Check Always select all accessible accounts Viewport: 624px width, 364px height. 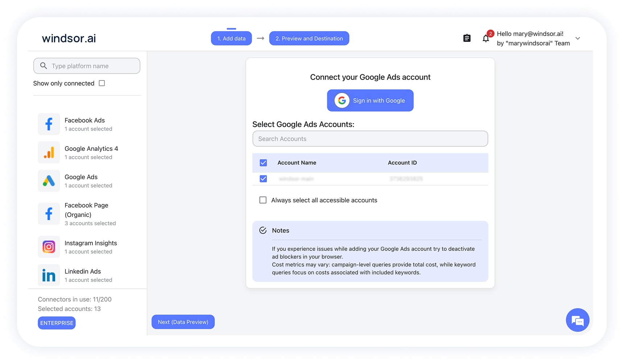click(x=263, y=200)
